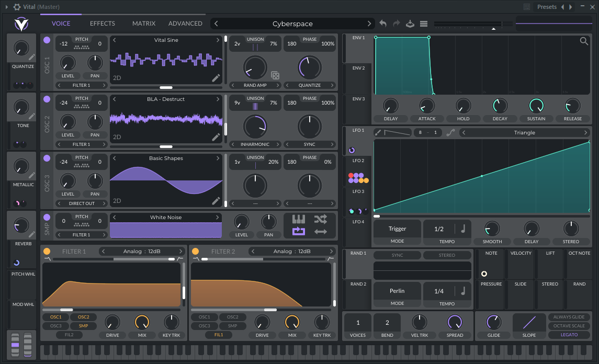Click the save preset icon

click(410, 24)
